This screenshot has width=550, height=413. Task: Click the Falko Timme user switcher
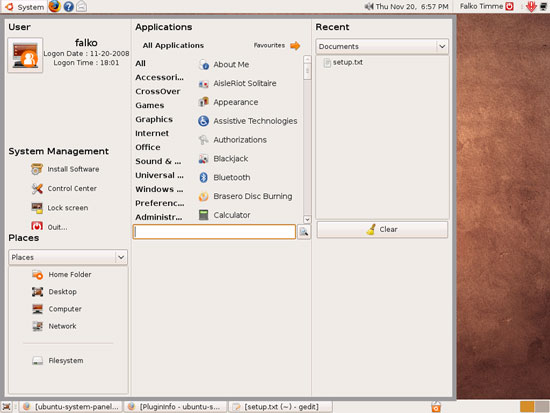pos(481,6)
